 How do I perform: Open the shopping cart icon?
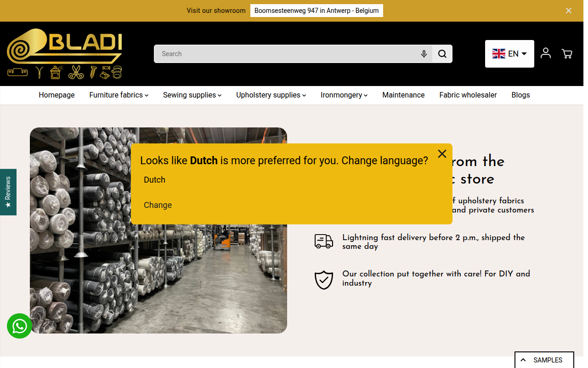(567, 54)
